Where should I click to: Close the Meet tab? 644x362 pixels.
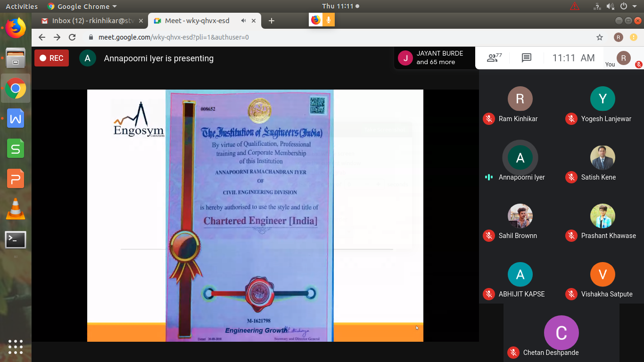[254, 21]
